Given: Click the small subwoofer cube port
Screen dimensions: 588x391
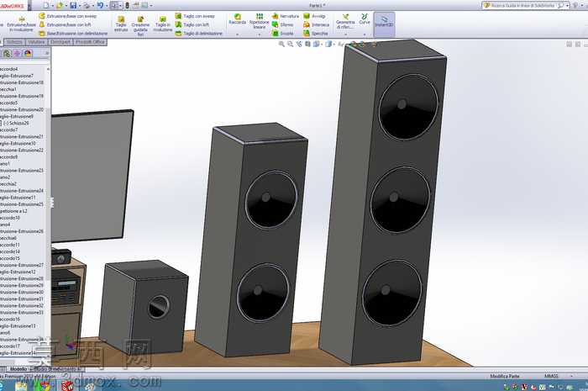Looking at the screenshot, I should point(159,307).
